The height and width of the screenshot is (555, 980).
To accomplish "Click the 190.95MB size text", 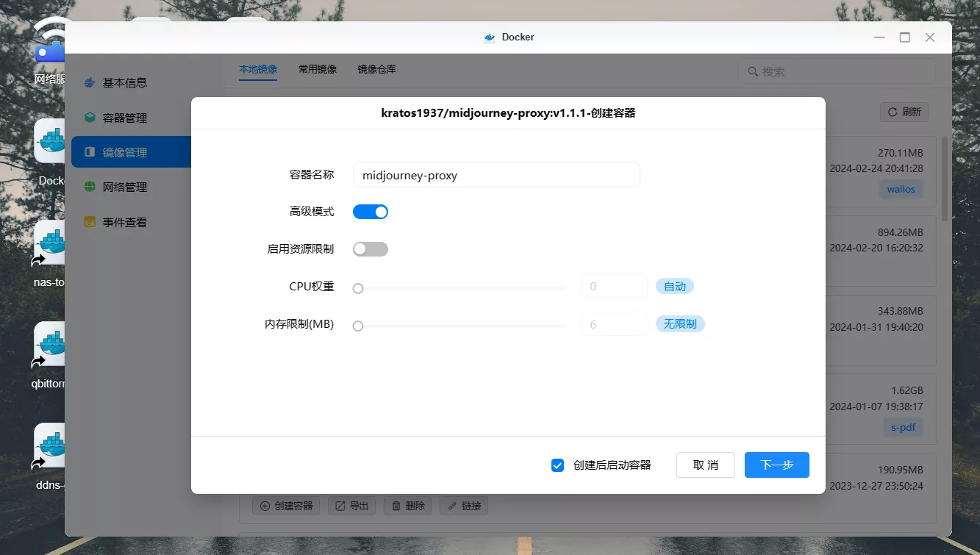I will pyautogui.click(x=900, y=470).
